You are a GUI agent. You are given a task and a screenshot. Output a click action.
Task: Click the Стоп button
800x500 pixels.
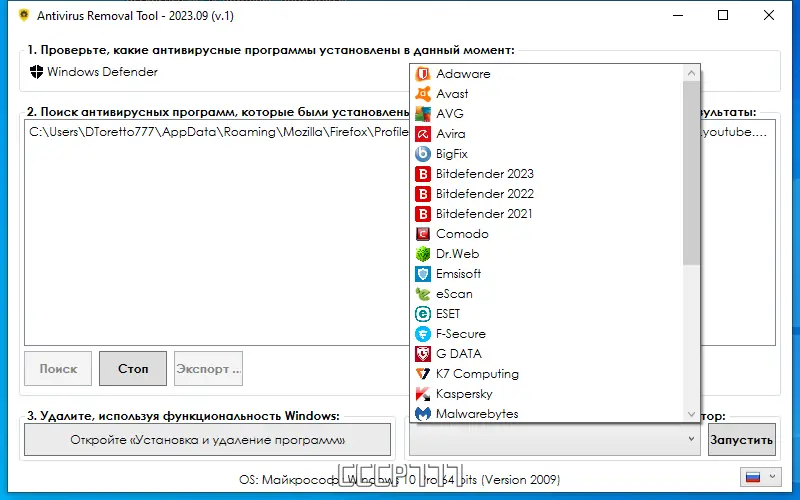(x=133, y=368)
